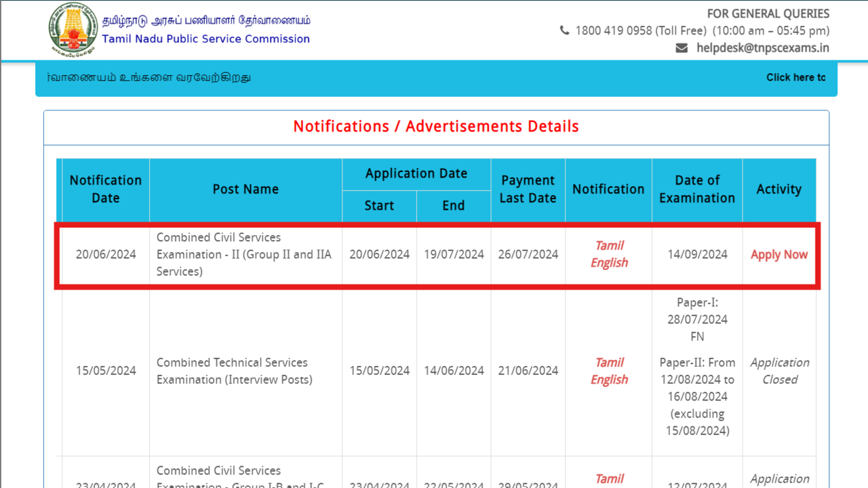Open English notification for Group II and IIA Services
This screenshot has height=488, width=868.
[609, 263]
